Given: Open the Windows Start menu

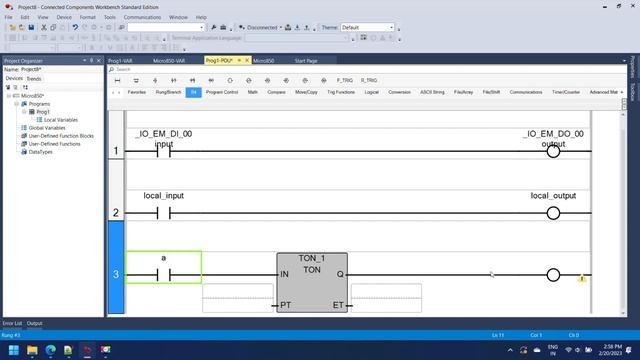Looking at the screenshot, I should (14, 350).
